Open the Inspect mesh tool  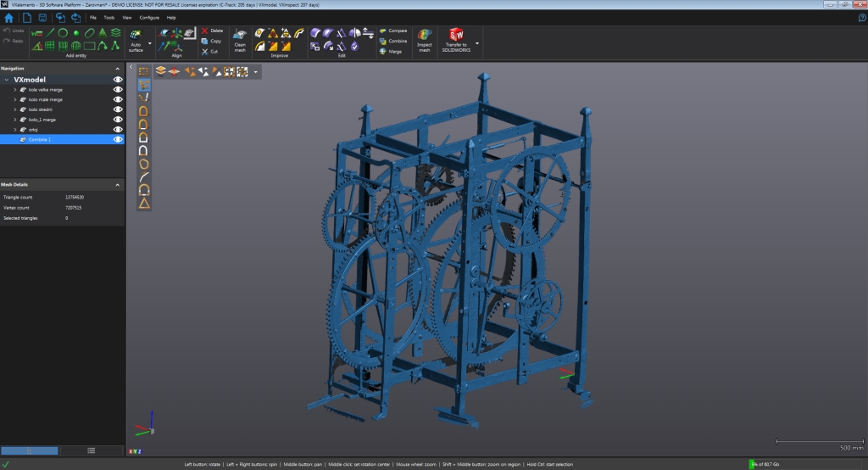click(x=425, y=39)
